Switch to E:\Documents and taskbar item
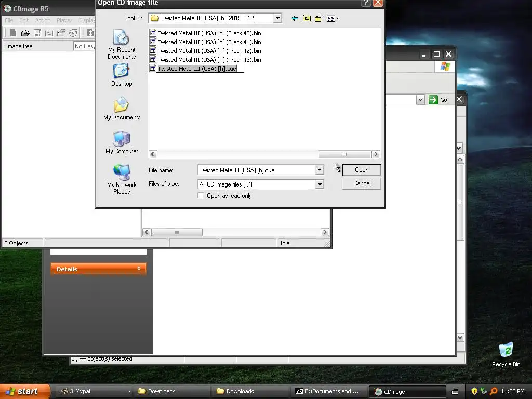This screenshot has width=532, height=399. 328,391
